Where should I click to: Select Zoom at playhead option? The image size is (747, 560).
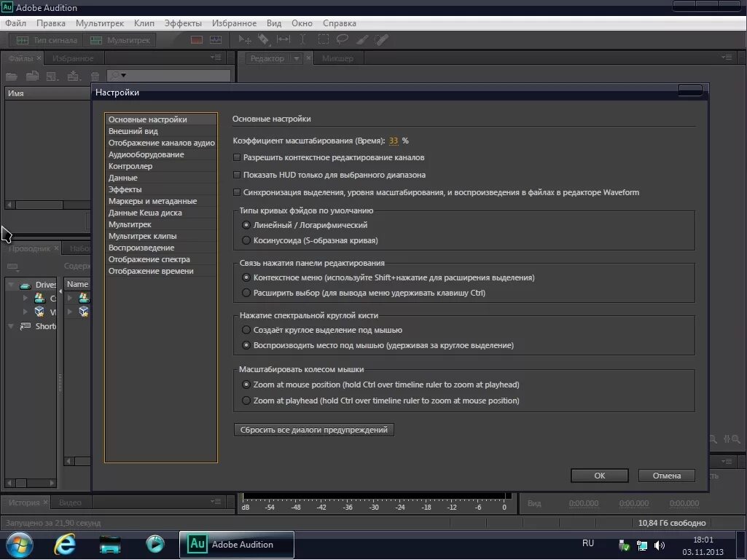tap(246, 401)
